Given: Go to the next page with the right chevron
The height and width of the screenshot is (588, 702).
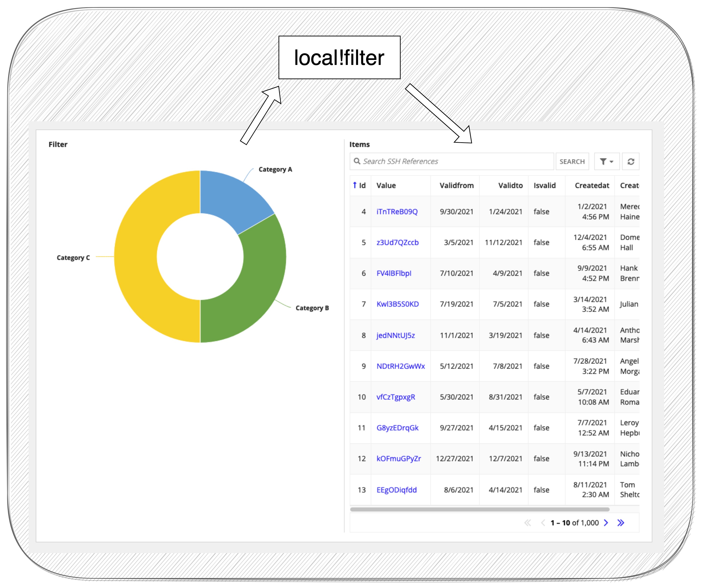Looking at the screenshot, I should click(x=606, y=523).
